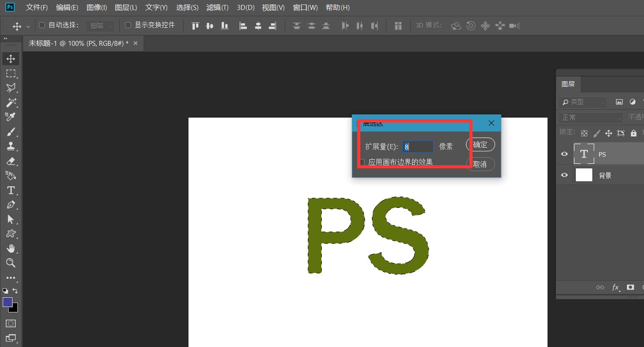Select the Custom Shape tool
Viewport: 644px width, 347px height.
tap(11, 234)
